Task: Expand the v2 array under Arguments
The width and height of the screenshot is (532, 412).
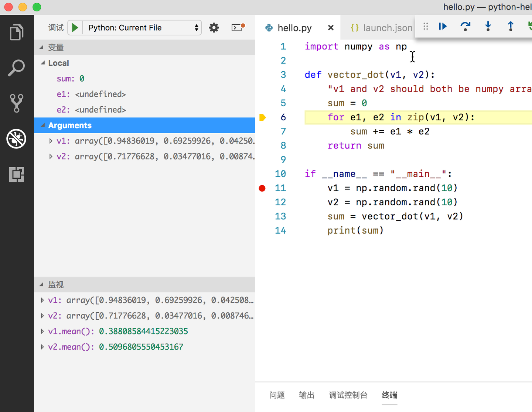Action: click(51, 156)
